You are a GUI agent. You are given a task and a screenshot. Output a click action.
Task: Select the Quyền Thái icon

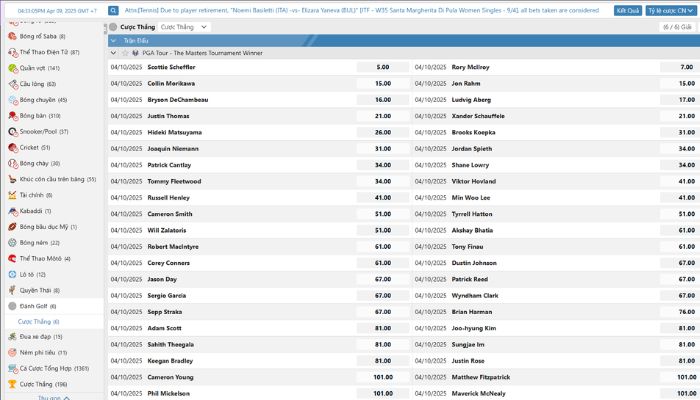pyautogui.click(x=12, y=290)
